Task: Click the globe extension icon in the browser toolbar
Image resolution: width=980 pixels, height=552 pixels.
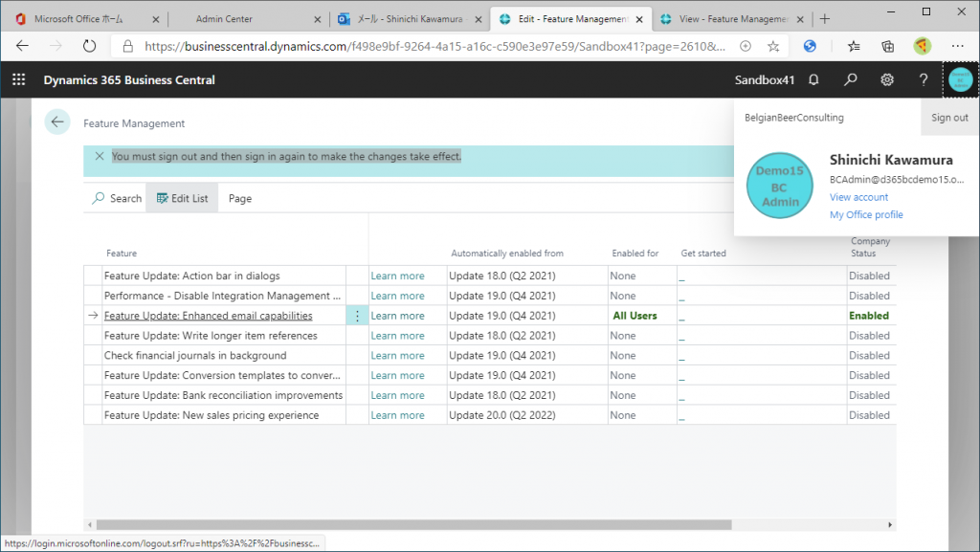Action: point(810,46)
